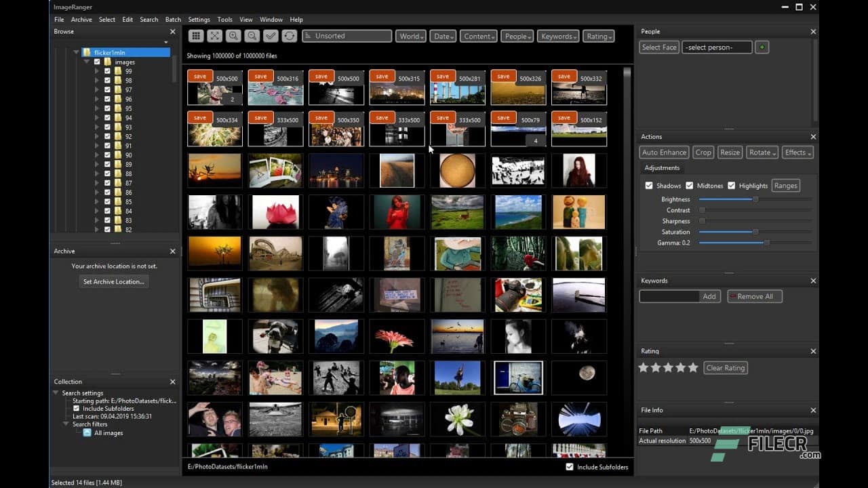
Task: Open the Effects dropdown in Actions
Action: (x=797, y=152)
